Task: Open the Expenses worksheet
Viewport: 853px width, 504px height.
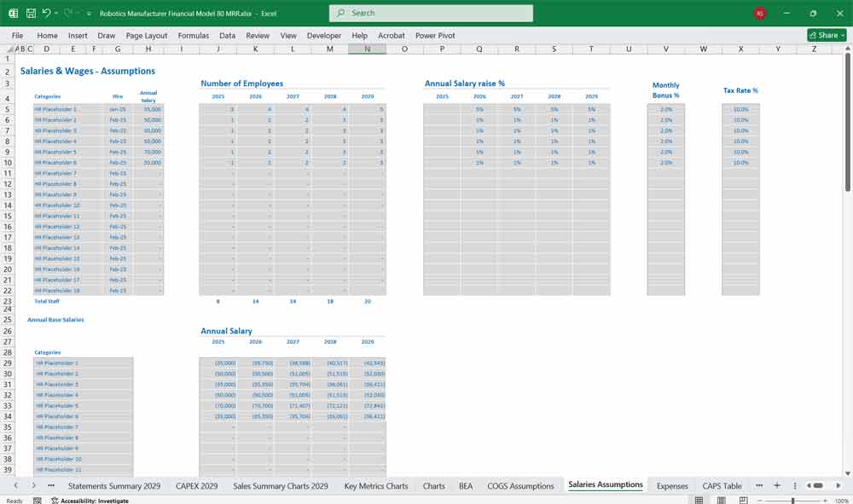Action: (671, 485)
